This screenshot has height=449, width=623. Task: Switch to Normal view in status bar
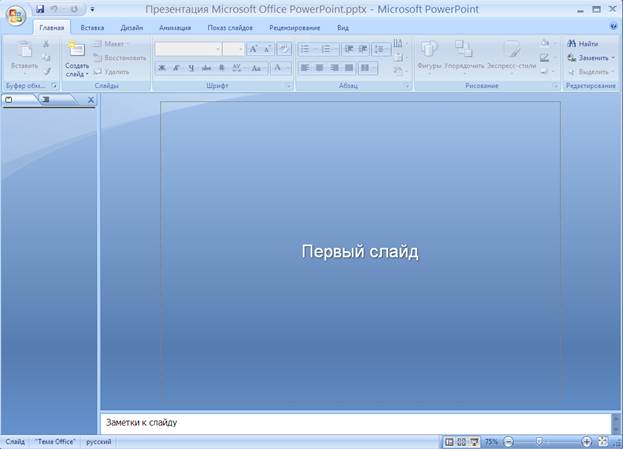pos(449,441)
